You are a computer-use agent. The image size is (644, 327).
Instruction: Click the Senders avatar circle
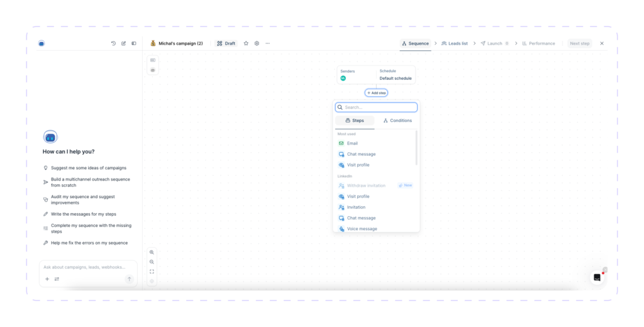pos(343,78)
